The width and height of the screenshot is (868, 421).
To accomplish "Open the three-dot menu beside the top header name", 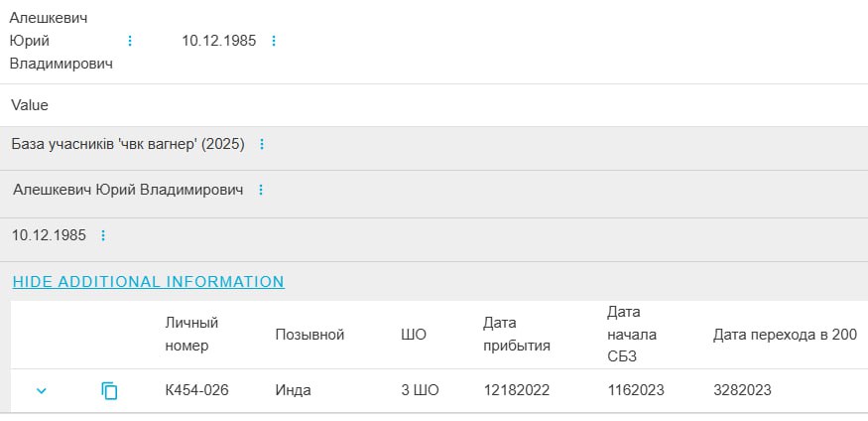I will [x=129, y=41].
